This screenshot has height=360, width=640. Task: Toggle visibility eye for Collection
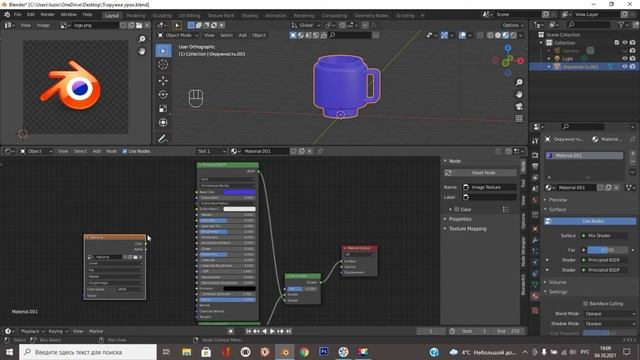624,42
